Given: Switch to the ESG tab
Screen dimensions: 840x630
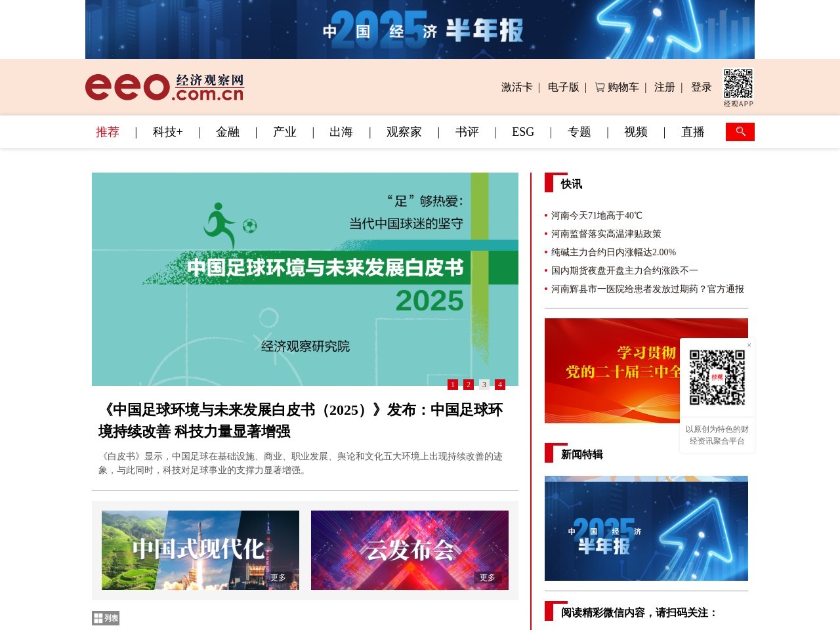Looking at the screenshot, I should pos(522,132).
